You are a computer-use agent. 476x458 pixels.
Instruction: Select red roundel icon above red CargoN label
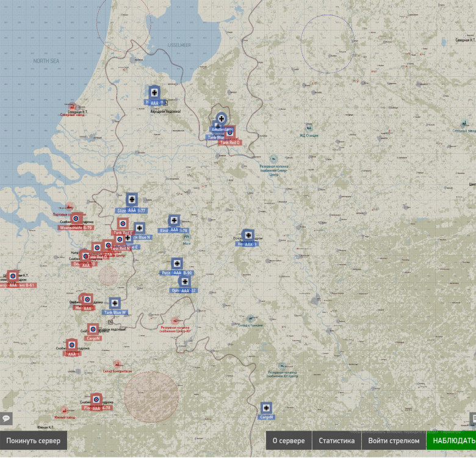[93, 329]
